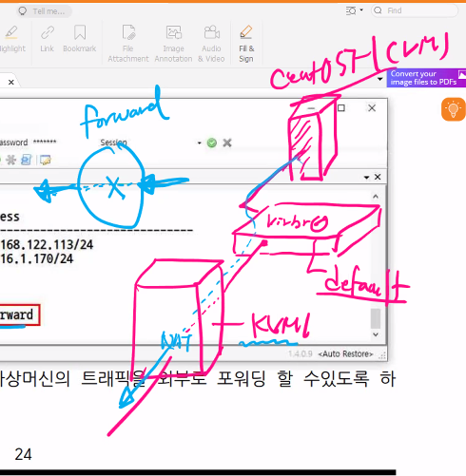Open the inner panel menu dropdown arrow
The height and width of the screenshot is (476, 466).
coord(367,178)
